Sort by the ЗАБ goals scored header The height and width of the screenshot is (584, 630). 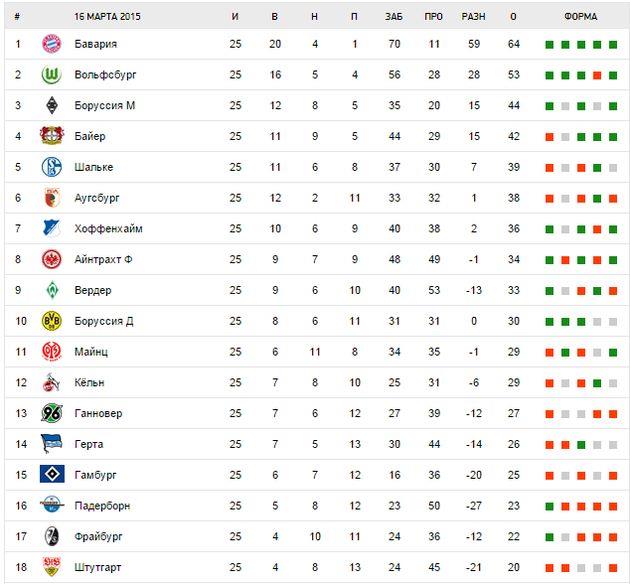tap(393, 17)
